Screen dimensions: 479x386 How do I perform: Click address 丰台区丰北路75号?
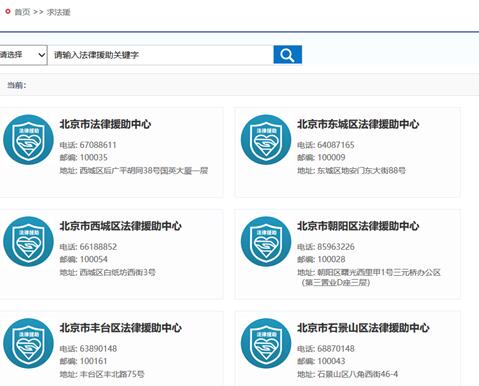(112, 374)
